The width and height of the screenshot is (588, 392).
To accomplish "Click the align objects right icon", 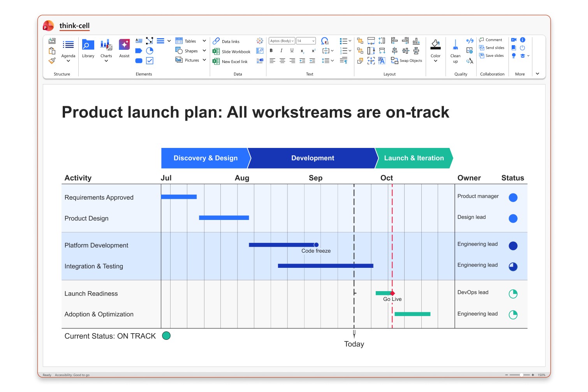I will (x=405, y=40).
